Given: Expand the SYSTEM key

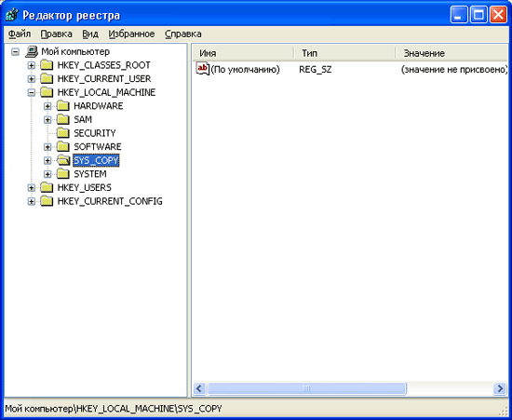Looking at the screenshot, I should (47, 174).
